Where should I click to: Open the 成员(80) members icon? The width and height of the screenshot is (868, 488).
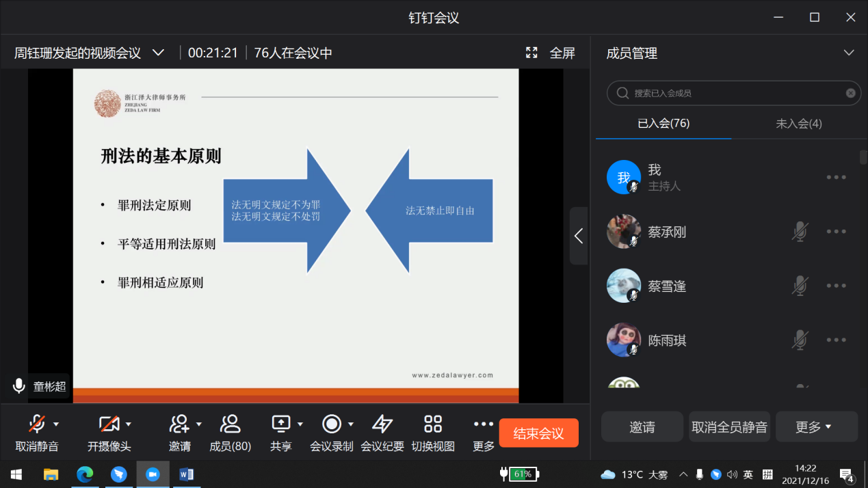pos(230,424)
